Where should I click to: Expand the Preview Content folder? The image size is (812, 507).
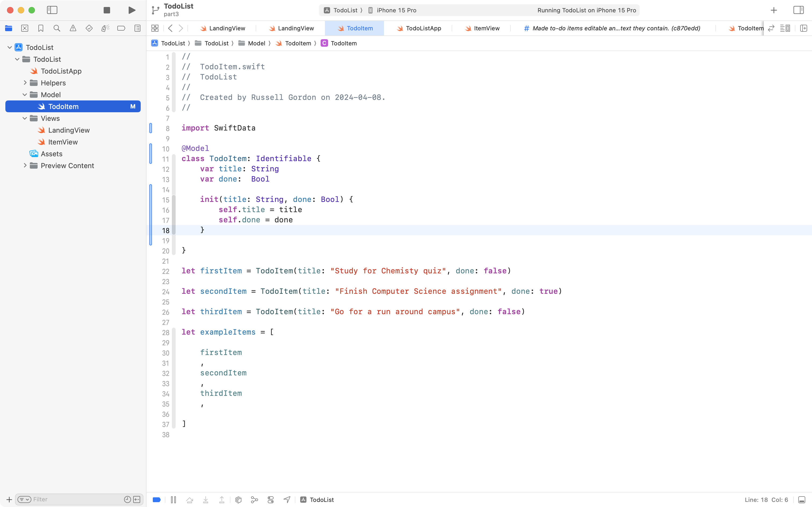pyautogui.click(x=25, y=166)
